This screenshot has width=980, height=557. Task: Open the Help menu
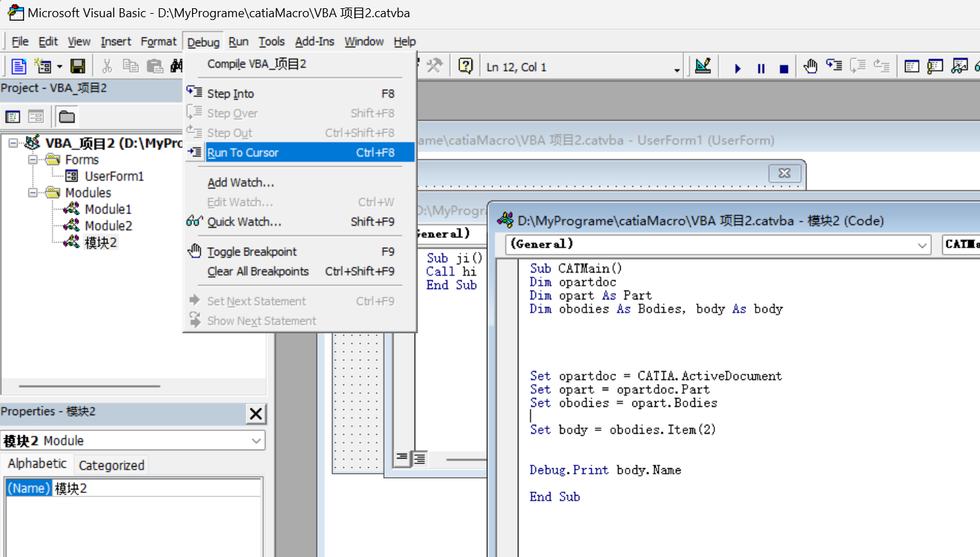[x=405, y=41]
